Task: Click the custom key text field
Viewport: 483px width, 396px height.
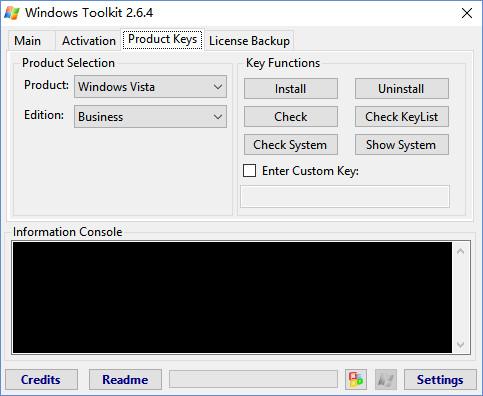Action: [345, 197]
